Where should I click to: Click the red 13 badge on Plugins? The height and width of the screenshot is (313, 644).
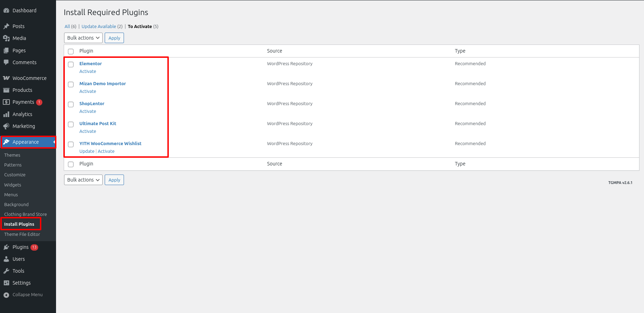(x=34, y=247)
